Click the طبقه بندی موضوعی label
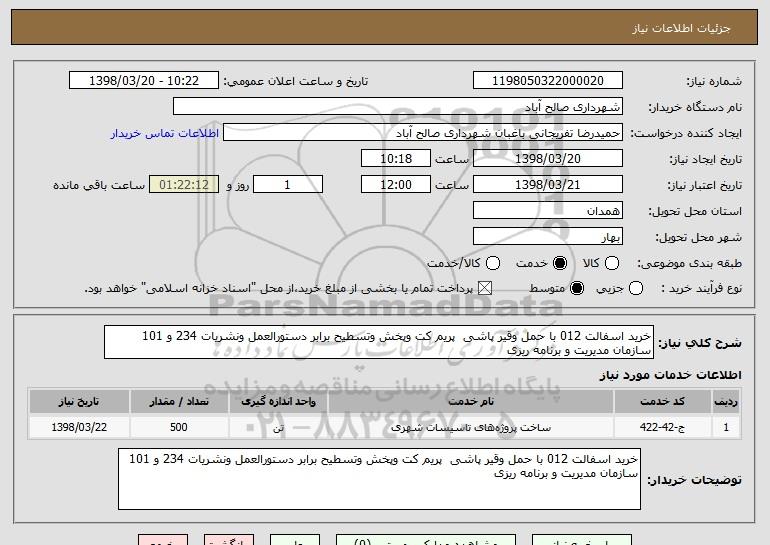This screenshot has height=545, width=770. coord(689,264)
